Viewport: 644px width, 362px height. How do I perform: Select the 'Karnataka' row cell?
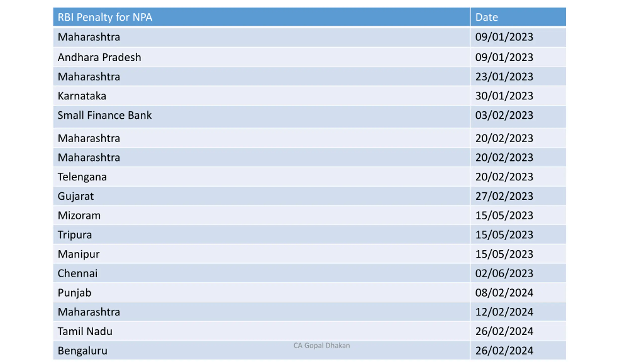point(261,96)
